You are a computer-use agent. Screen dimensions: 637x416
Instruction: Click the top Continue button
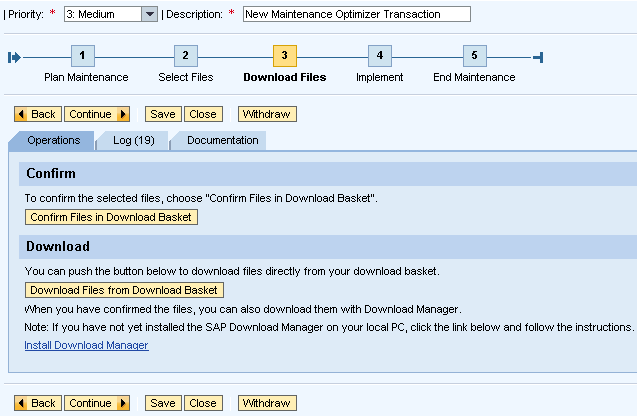(97, 114)
